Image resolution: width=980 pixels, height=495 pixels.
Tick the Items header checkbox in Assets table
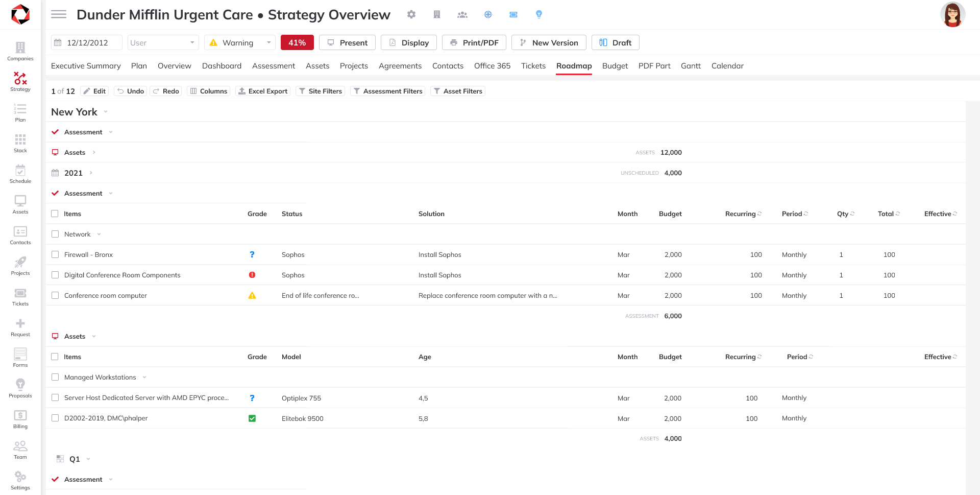click(x=55, y=357)
